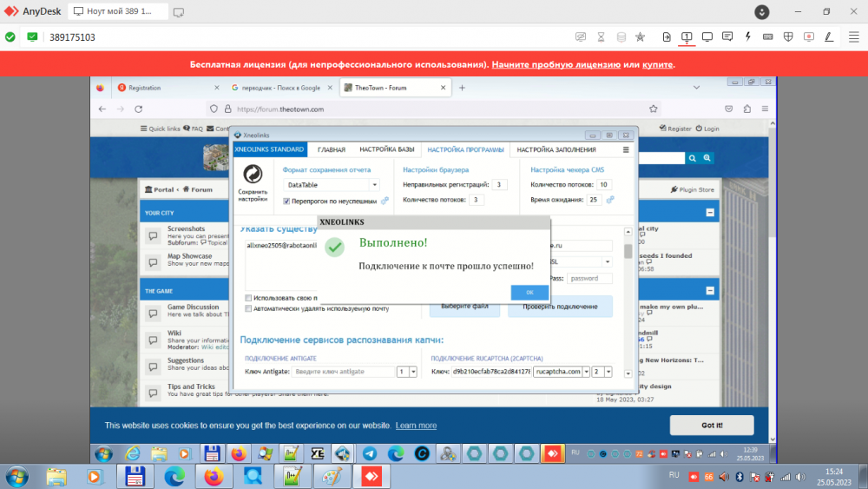This screenshot has width=868, height=489.
Task: Click the Pass password input field
Action: click(x=589, y=279)
